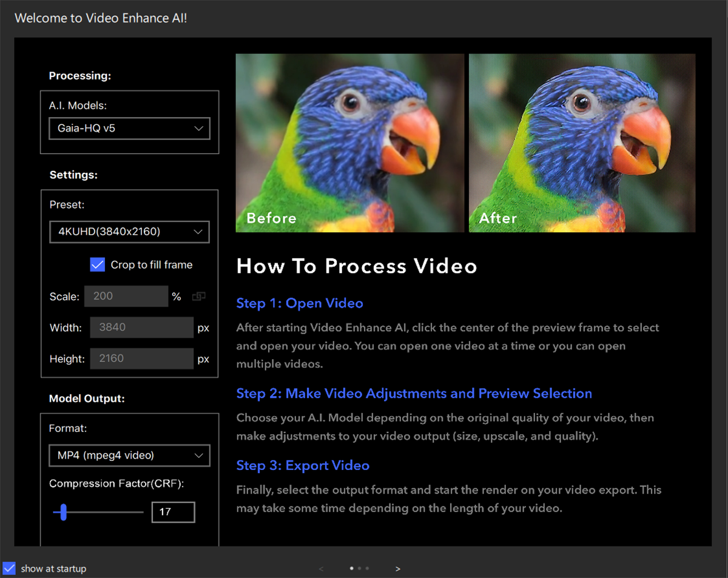Expand the Preset 4KUHD dropdown
This screenshot has height=578, width=728.
click(x=129, y=232)
